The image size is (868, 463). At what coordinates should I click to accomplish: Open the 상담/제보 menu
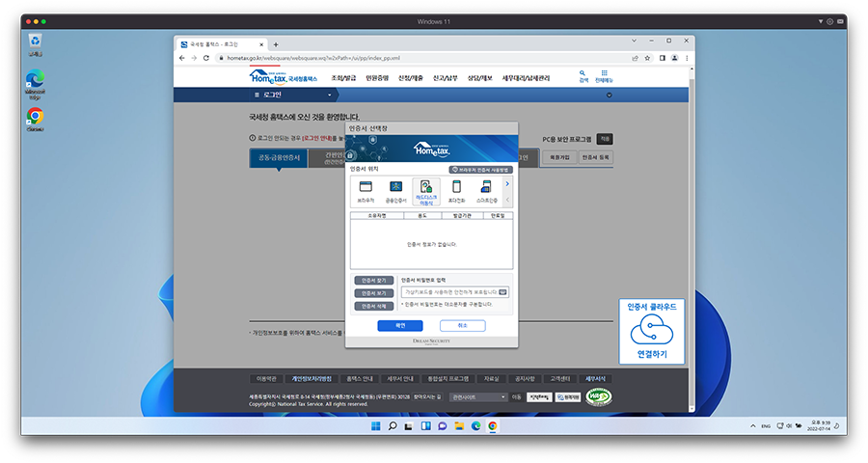pyautogui.click(x=479, y=78)
